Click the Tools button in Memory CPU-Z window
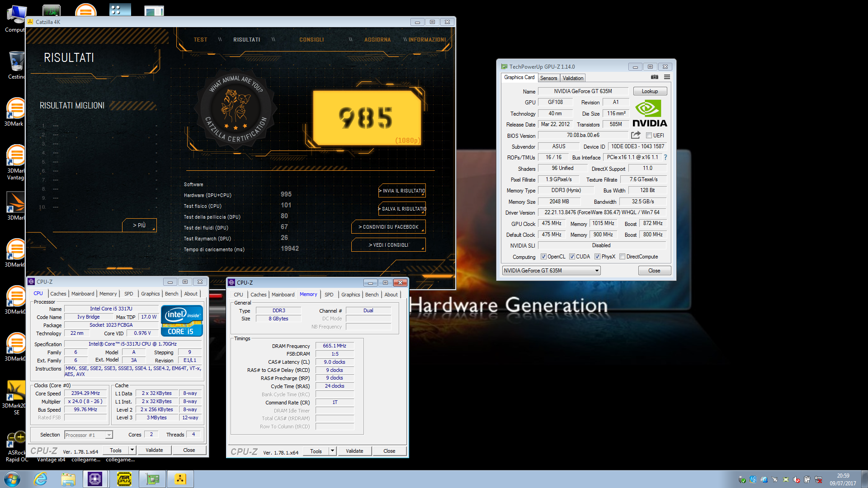Viewport: 868px width, 488px height. coord(316,451)
